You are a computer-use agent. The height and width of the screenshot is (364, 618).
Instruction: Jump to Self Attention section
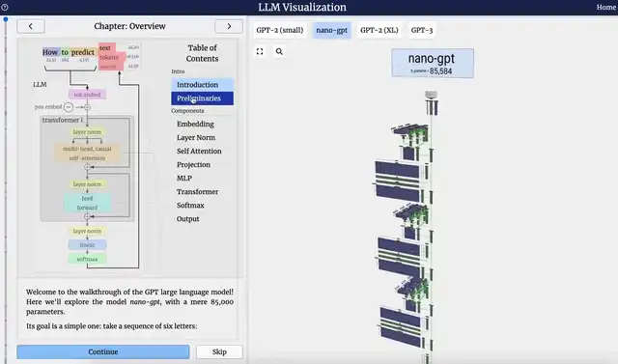coord(199,152)
